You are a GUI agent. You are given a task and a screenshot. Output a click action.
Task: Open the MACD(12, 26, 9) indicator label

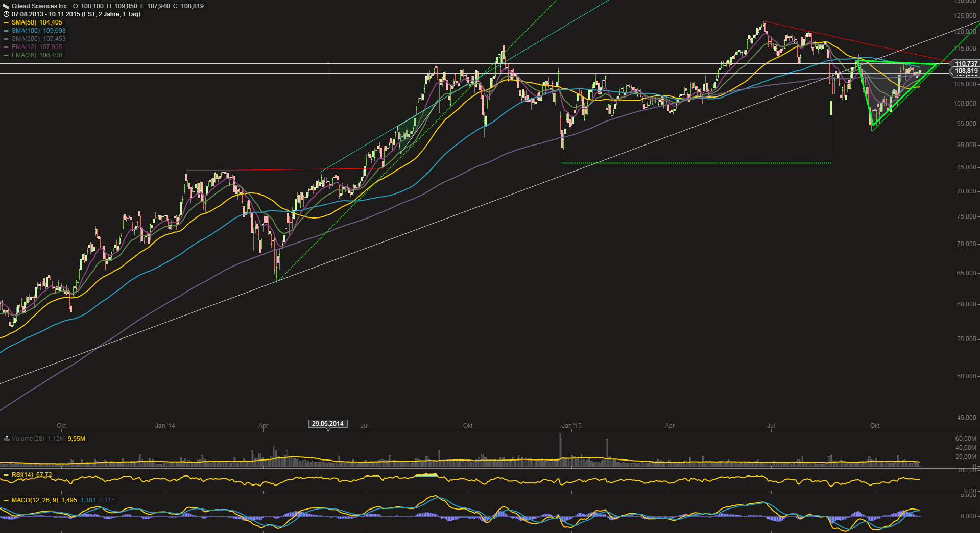click(35, 500)
